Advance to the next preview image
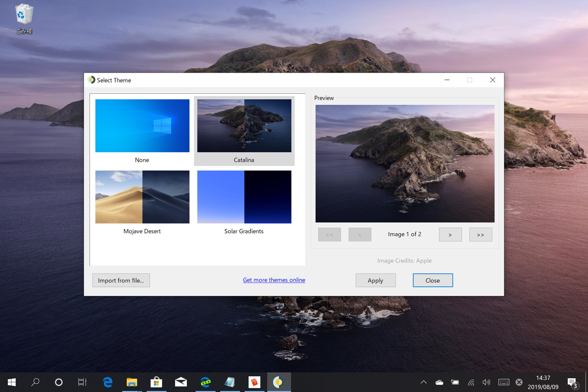This screenshot has width=588, height=392. click(x=450, y=234)
